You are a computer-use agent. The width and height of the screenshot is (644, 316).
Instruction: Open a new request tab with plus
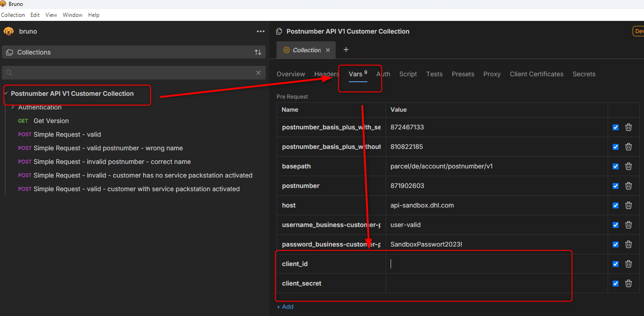346,49
